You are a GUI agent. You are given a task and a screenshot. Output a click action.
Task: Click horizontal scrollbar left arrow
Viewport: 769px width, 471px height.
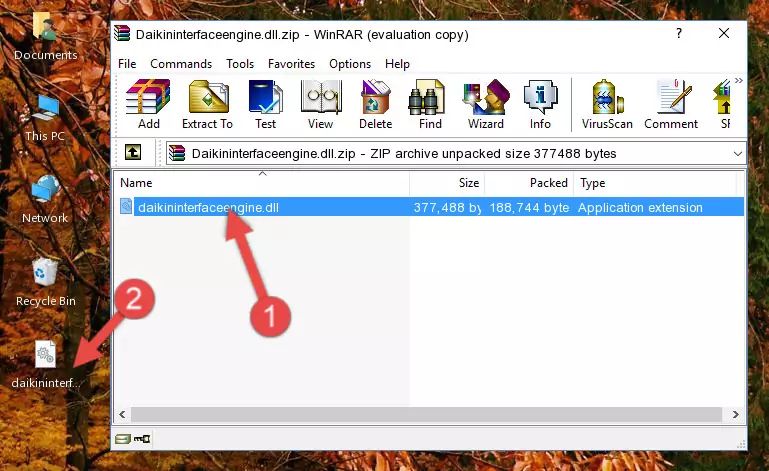[x=123, y=414]
